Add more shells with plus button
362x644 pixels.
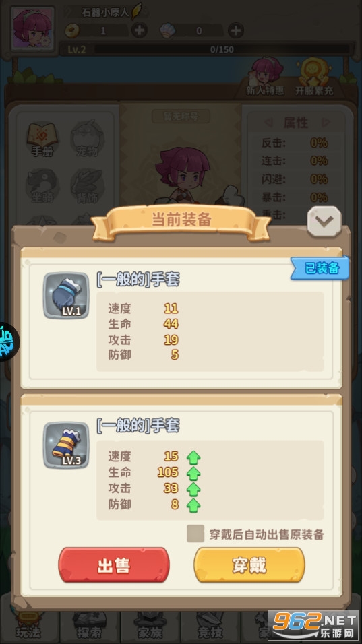coord(235,30)
